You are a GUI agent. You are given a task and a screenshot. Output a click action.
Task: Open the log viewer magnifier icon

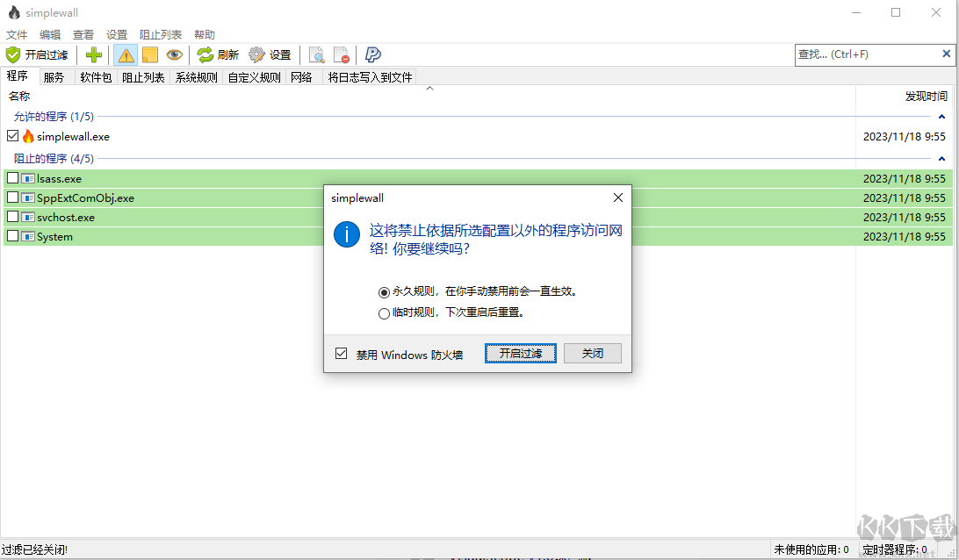click(317, 55)
